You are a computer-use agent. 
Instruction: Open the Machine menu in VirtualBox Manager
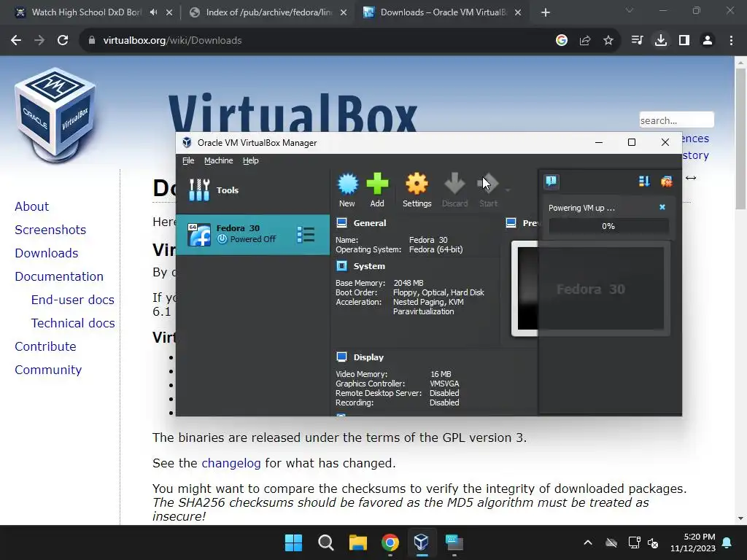219,160
